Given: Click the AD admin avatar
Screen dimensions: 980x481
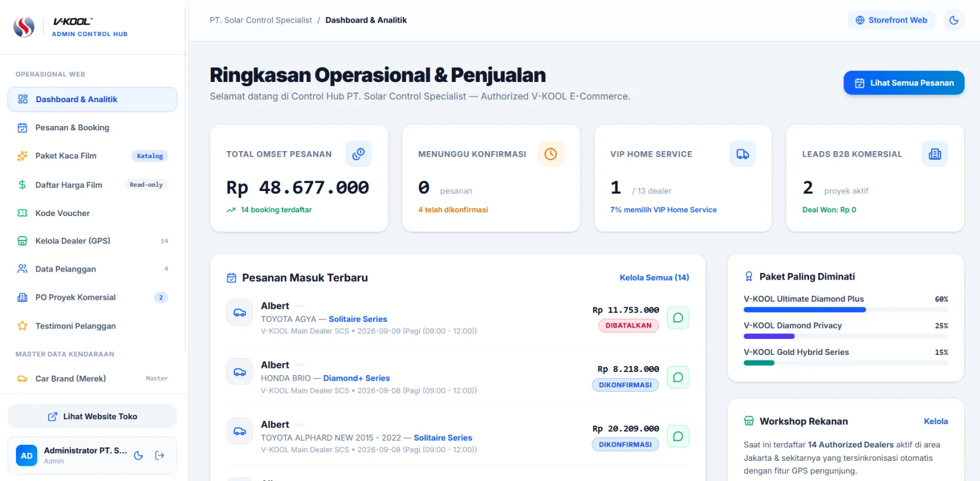Looking at the screenshot, I should [x=26, y=455].
